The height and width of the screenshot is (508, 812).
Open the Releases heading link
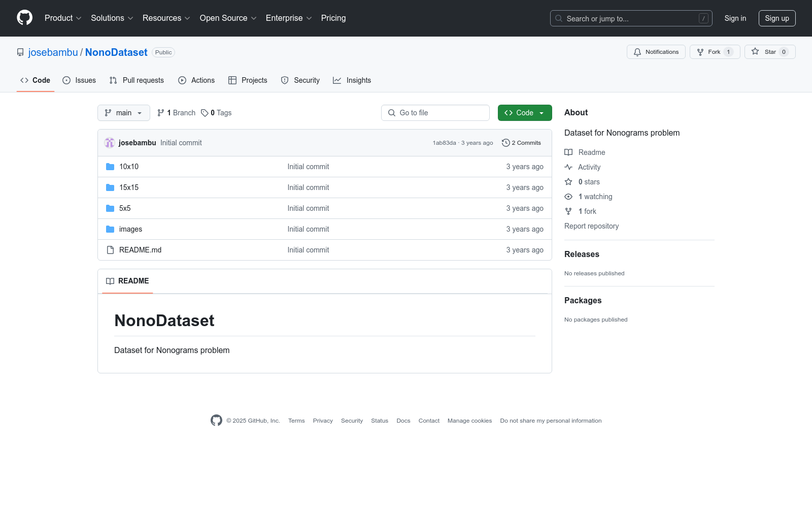point(582,255)
